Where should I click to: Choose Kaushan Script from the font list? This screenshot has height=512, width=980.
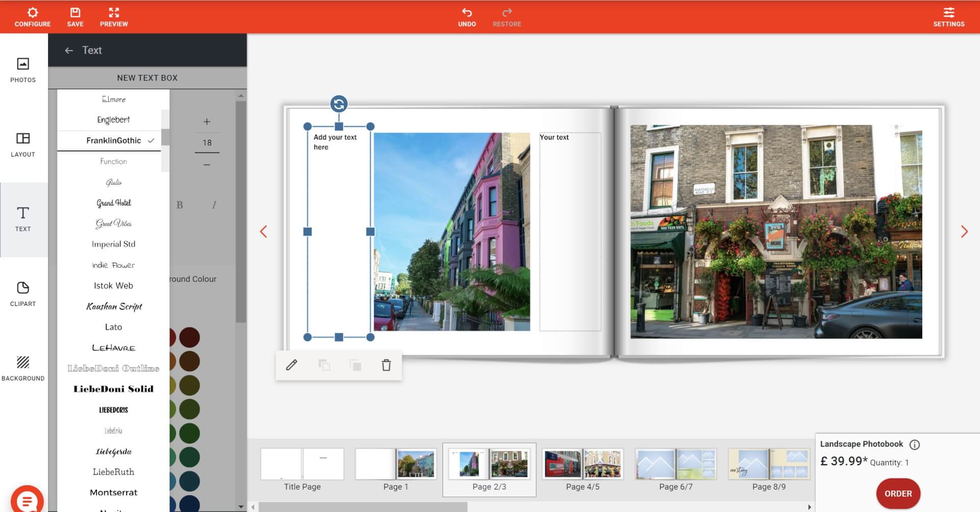113,306
